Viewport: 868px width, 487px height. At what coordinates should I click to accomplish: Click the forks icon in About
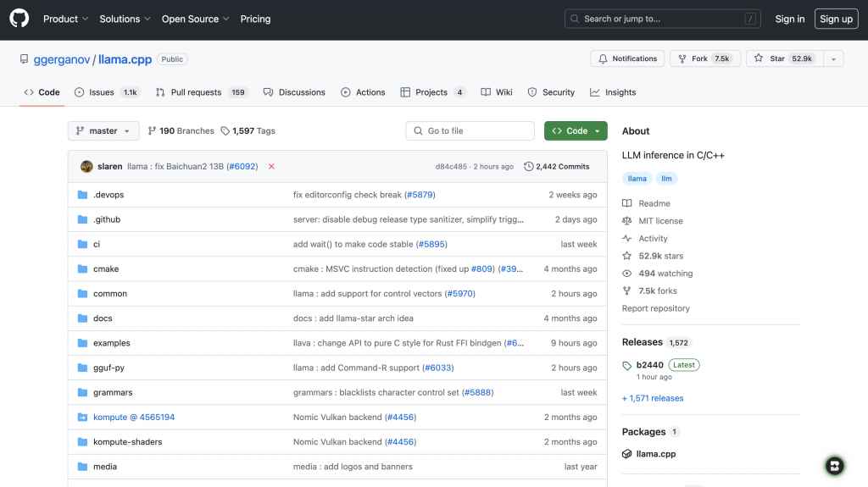click(x=626, y=291)
